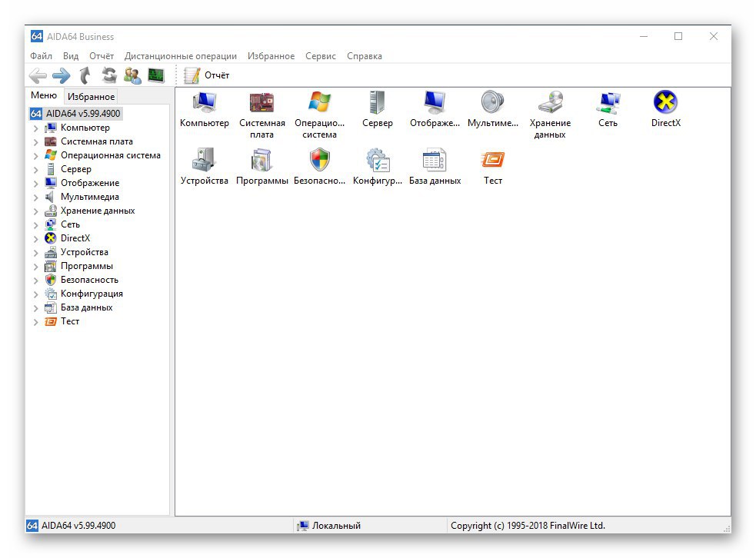Open the Дистанционные операции menu
Viewport: 756px width, 558px height.
180,56
